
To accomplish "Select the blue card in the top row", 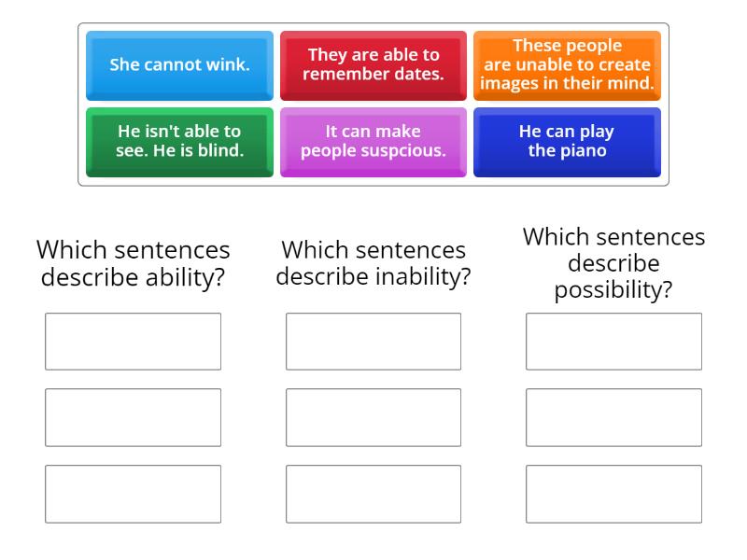I will [x=179, y=64].
